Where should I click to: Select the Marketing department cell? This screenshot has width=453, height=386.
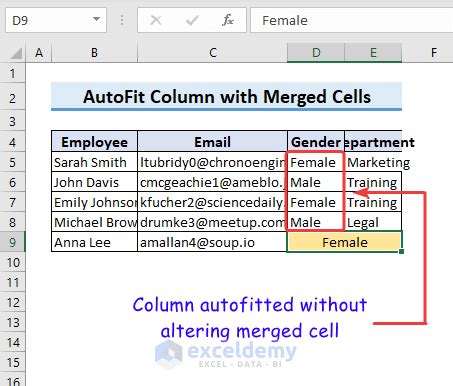click(x=373, y=162)
